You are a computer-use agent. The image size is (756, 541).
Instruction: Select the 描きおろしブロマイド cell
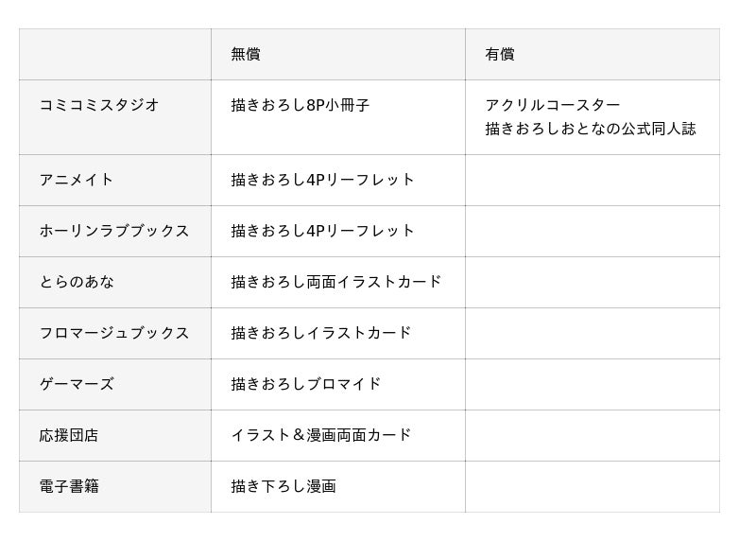(x=338, y=385)
